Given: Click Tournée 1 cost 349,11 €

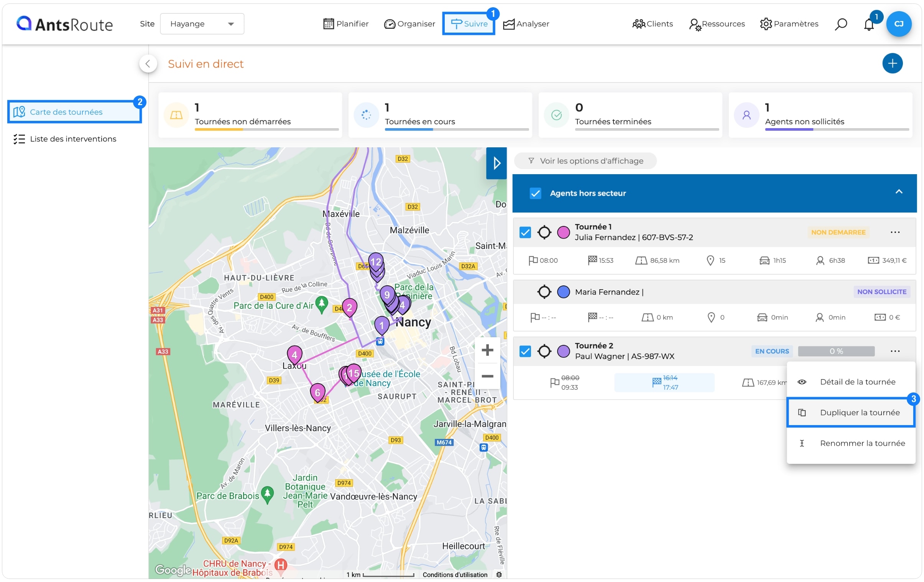Looking at the screenshot, I should click(x=894, y=260).
